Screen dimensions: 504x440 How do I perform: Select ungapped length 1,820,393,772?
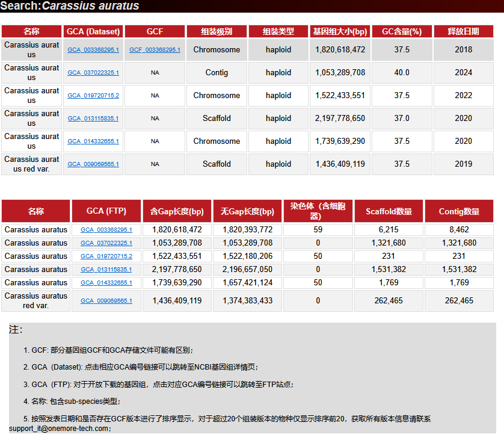click(x=248, y=230)
